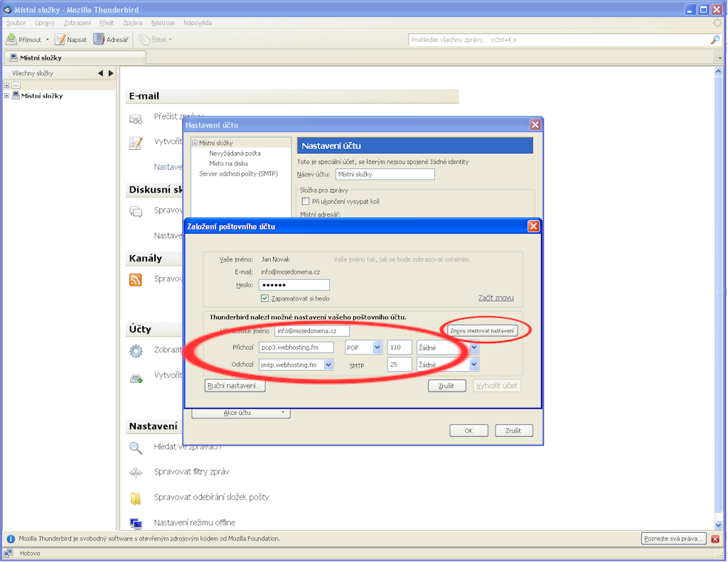Viewport: 728px width, 562px height.
Task: Open the Soubor menu
Action: (x=16, y=23)
